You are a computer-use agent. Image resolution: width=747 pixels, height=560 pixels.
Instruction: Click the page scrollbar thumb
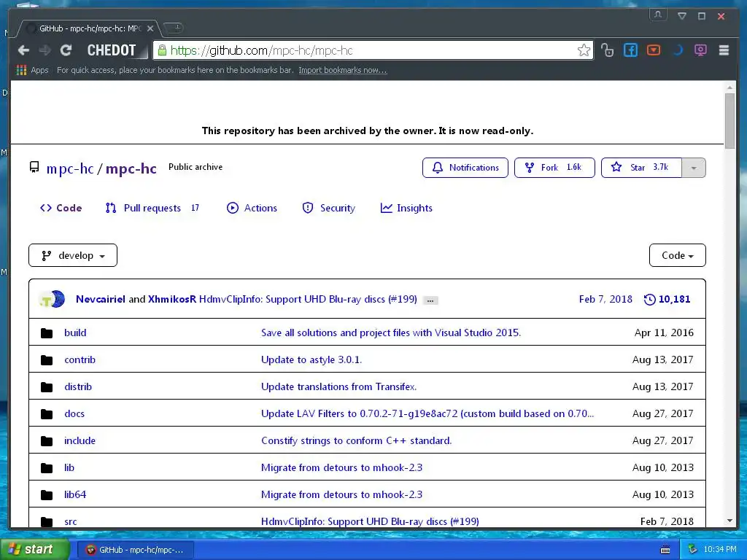coord(729,122)
